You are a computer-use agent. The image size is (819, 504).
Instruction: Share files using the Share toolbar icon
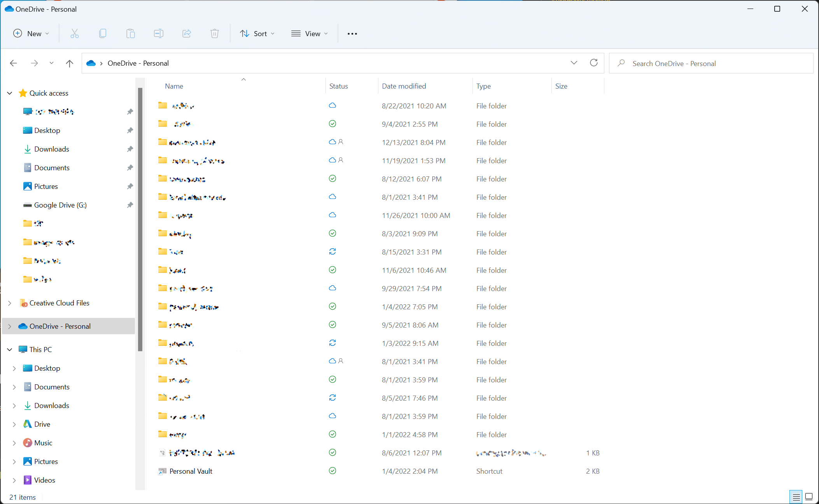(187, 33)
